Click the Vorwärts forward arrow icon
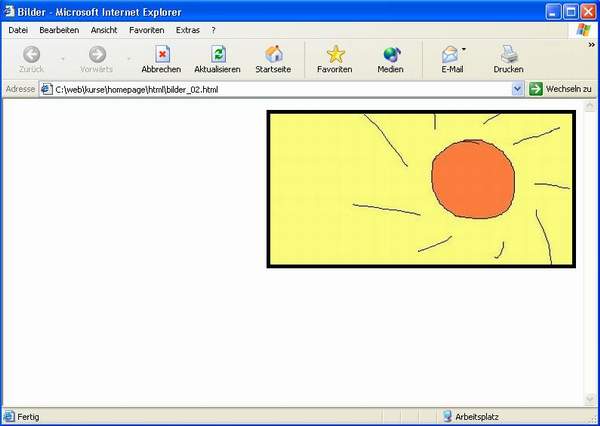 [98, 54]
